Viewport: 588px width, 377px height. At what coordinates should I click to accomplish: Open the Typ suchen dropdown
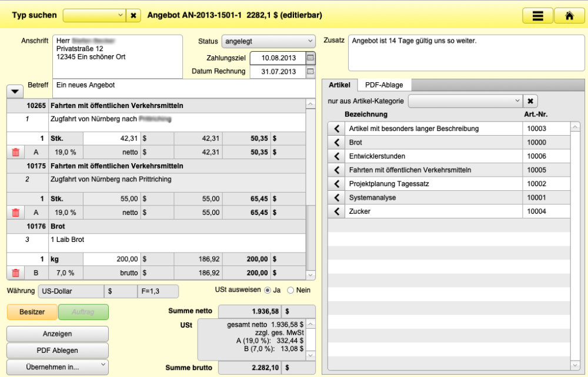pyautogui.click(x=94, y=15)
